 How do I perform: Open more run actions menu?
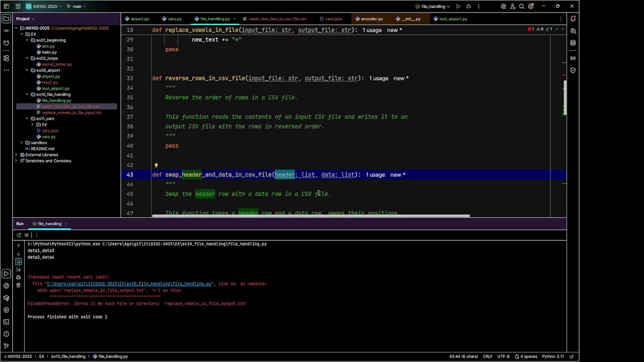[478, 7]
